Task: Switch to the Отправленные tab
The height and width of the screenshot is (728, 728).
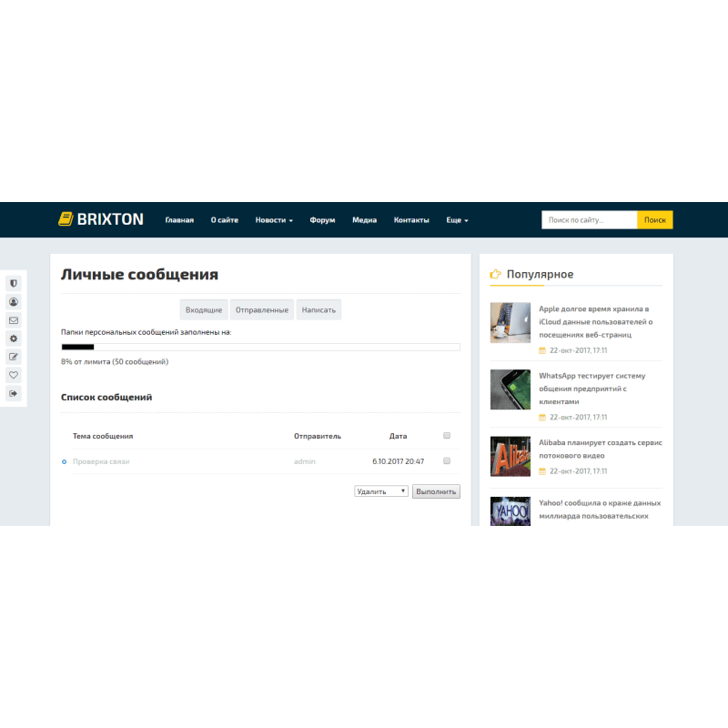Action: click(x=262, y=309)
